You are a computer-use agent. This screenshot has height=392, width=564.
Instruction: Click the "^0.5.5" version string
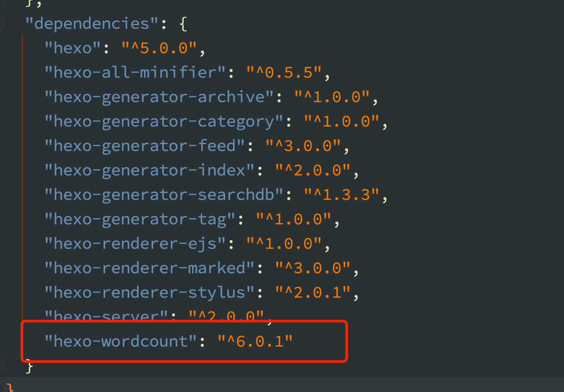coord(285,72)
